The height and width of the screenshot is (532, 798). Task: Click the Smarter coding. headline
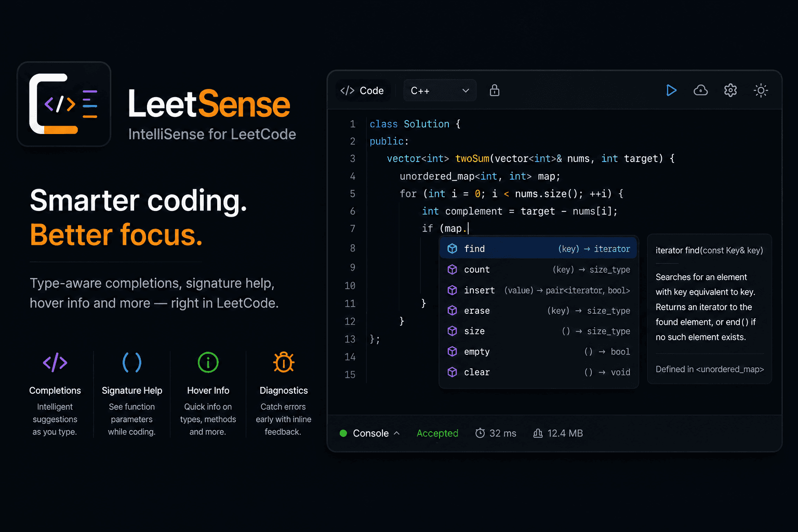pos(138,201)
